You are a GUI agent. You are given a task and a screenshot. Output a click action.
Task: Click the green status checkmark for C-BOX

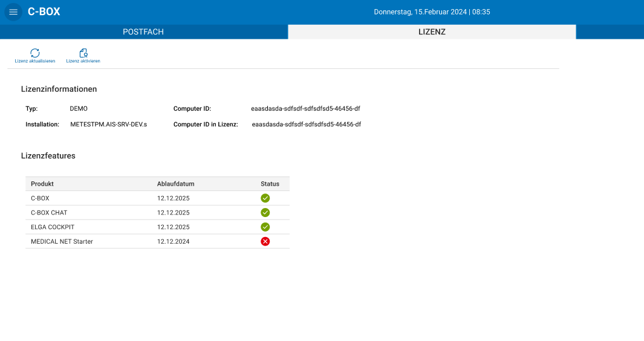(x=265, y=198)
